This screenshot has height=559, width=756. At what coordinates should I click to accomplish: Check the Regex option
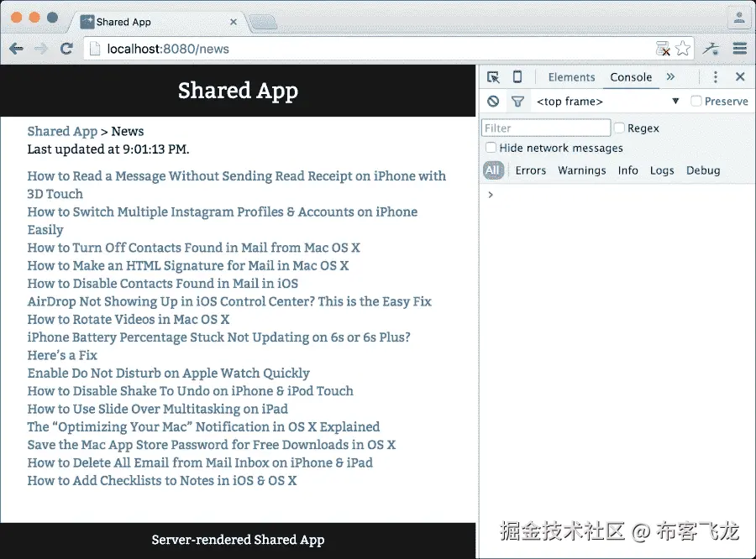(619, 128)
